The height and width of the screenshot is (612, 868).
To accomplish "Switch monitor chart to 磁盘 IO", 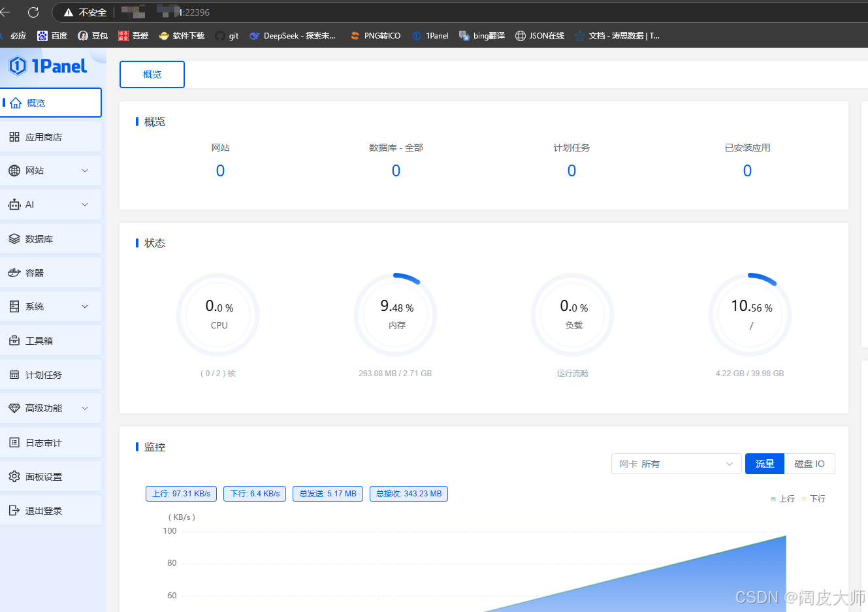I will pos(809,464).
